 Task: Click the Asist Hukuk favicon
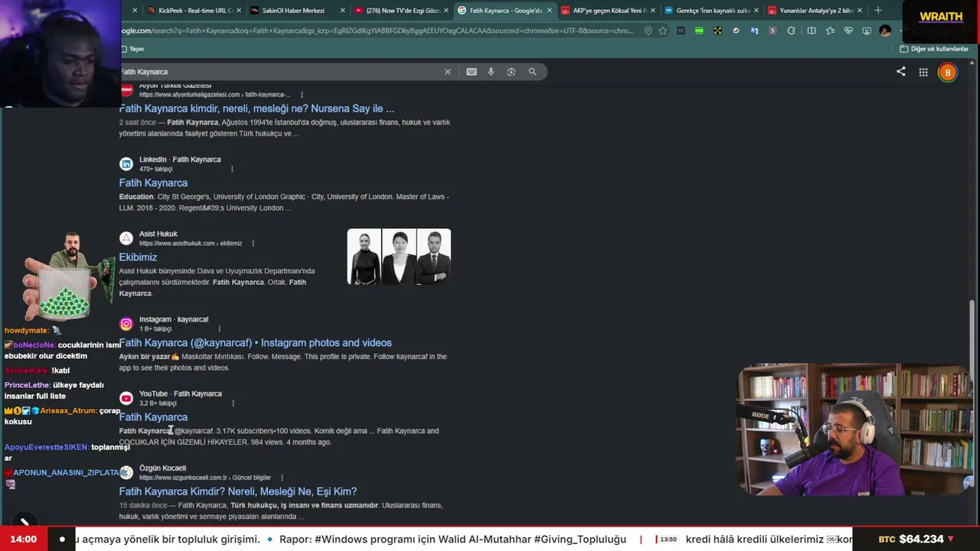point(126,238)
